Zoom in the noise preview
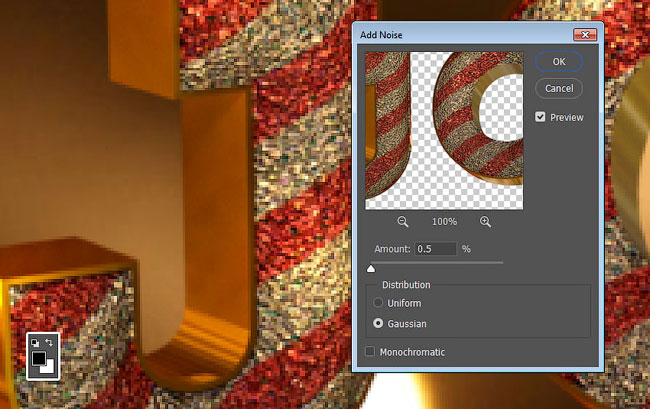Screen dimensions: 650x409 tap(485, 222)
